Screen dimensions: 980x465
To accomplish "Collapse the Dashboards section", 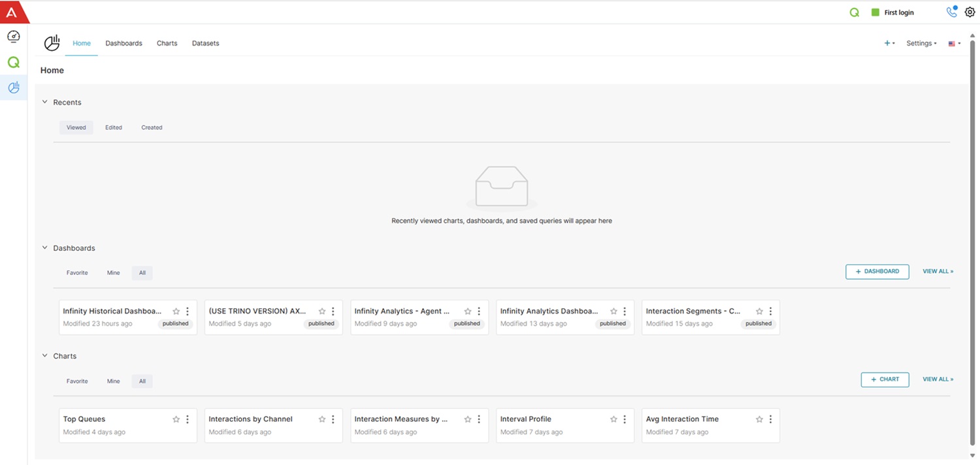I will tap(45, 248).
